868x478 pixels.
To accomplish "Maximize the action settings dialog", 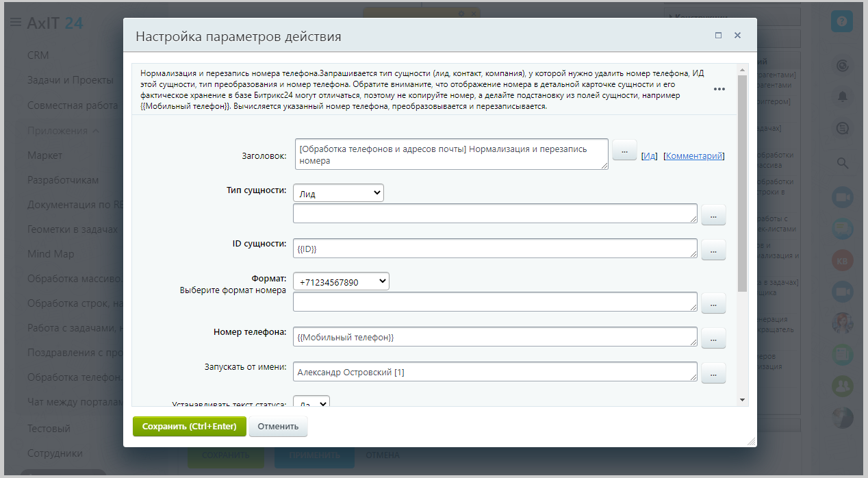I will 718,36.
